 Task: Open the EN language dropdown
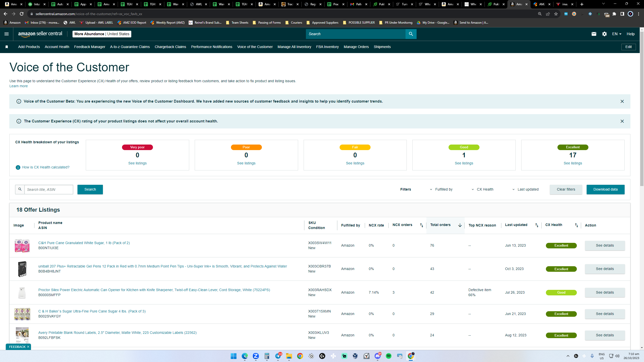(x=617, y=34)
